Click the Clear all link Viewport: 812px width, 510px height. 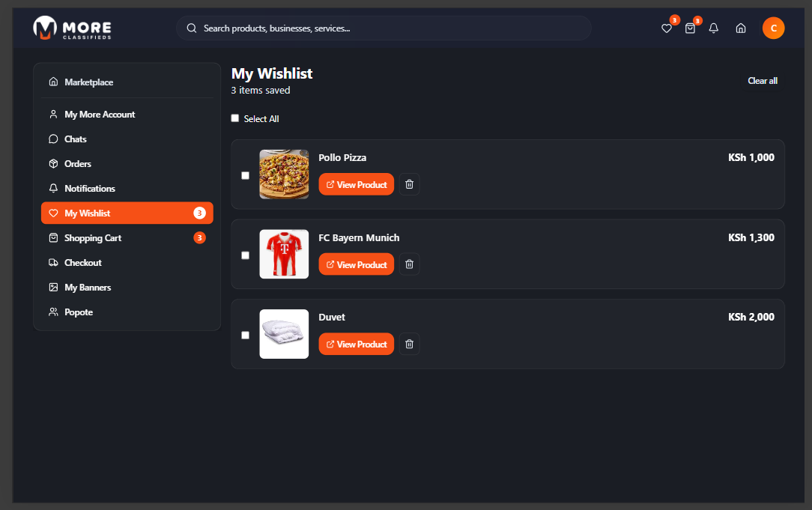click(x=763, y=81)
